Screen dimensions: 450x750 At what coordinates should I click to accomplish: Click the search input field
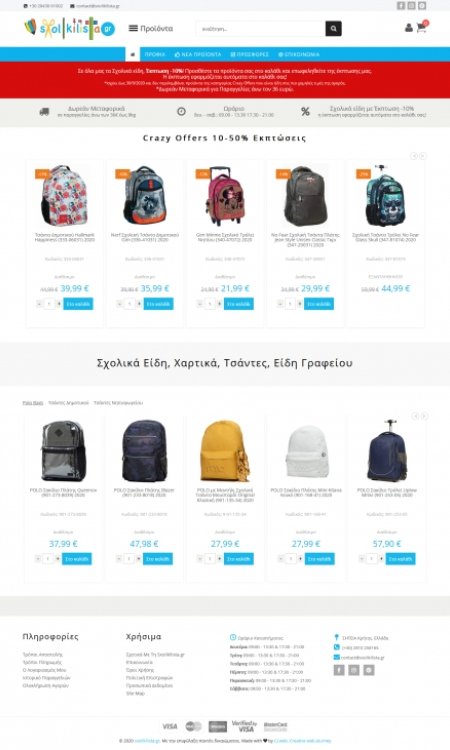[261, 29]
